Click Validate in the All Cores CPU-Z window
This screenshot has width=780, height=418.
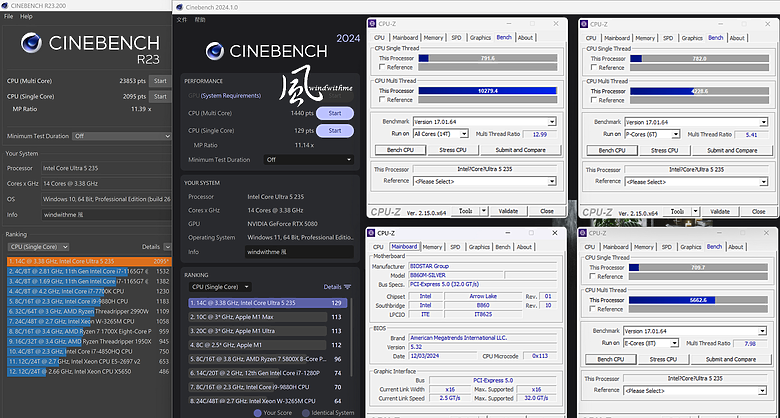click(508, 211)
